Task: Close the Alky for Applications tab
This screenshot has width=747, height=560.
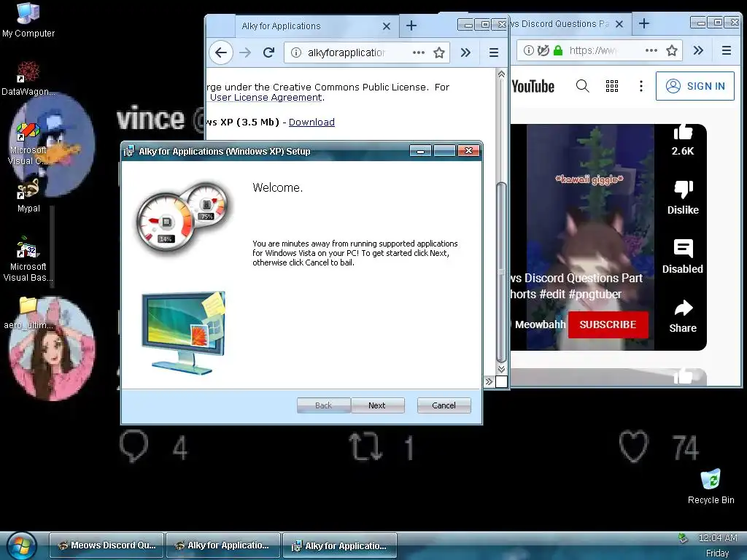Action: 387,26
